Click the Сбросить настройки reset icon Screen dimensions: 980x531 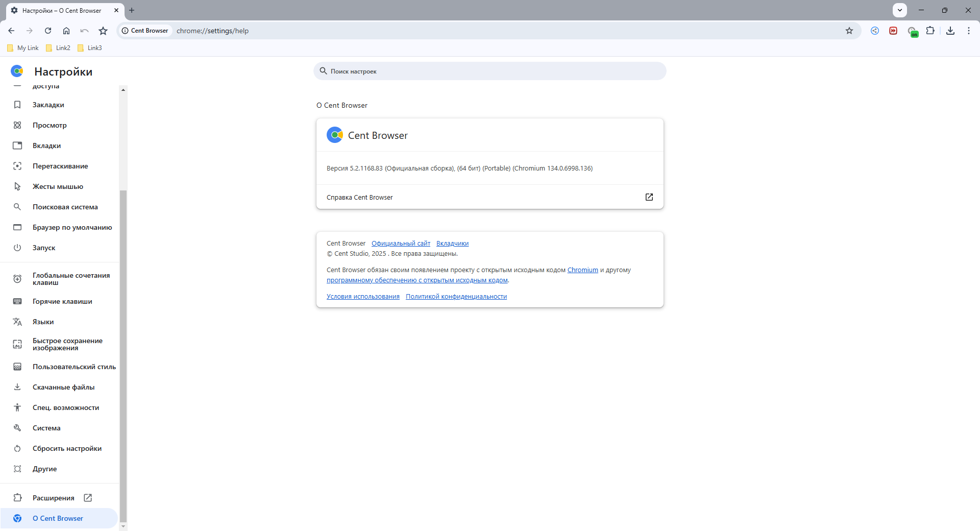(x=17, y=448)
